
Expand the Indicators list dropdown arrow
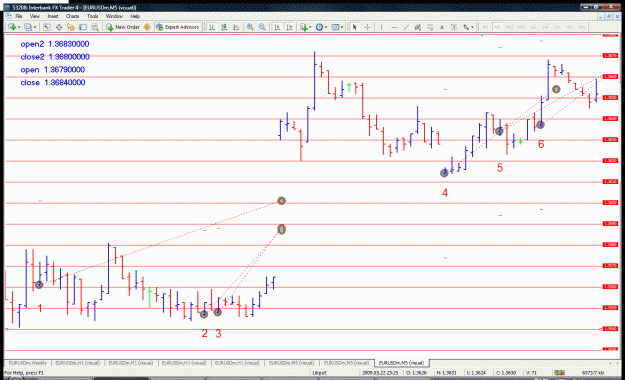tap(311, 27)
